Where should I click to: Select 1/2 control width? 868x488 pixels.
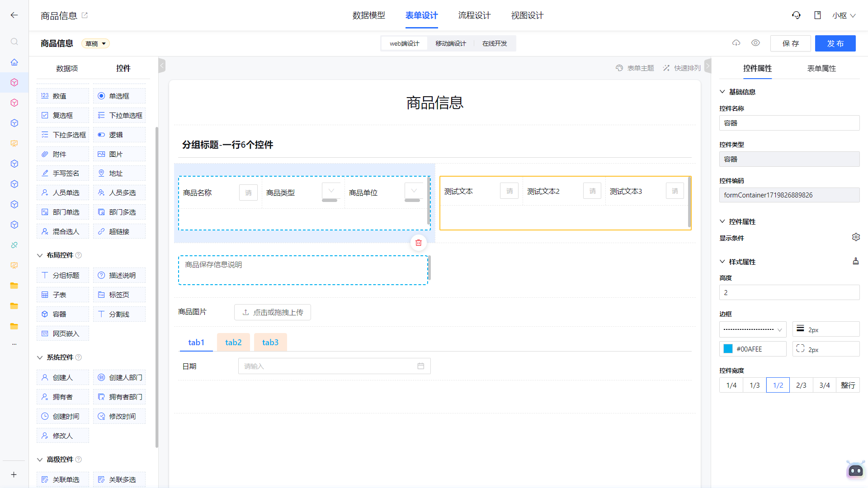(x=778, y=385)
